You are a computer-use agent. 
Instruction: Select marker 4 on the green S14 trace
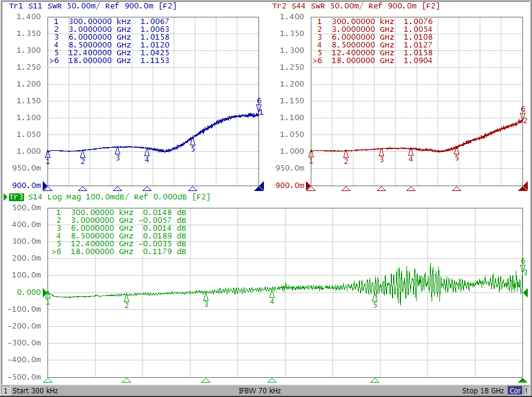[x=272, y=294]
